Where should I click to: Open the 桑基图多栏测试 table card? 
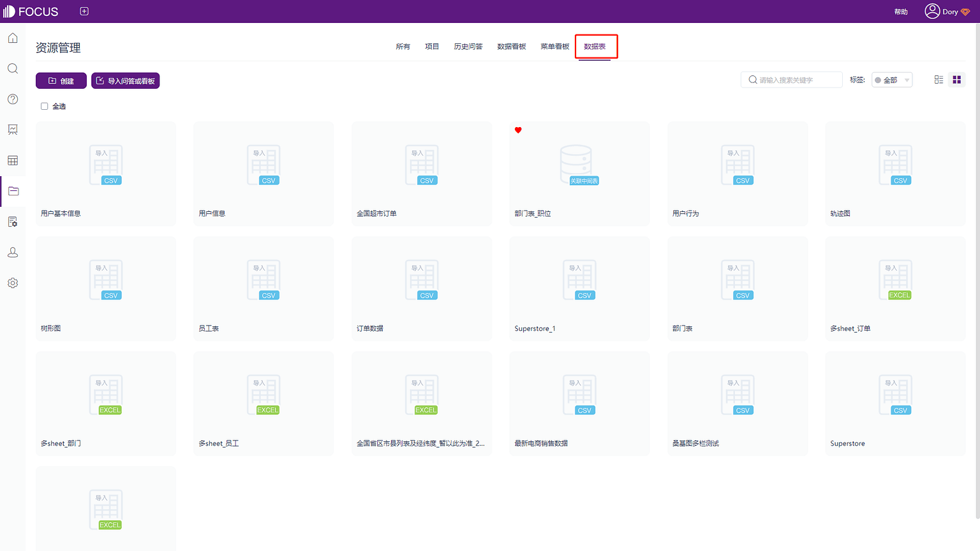pos(738,404)
